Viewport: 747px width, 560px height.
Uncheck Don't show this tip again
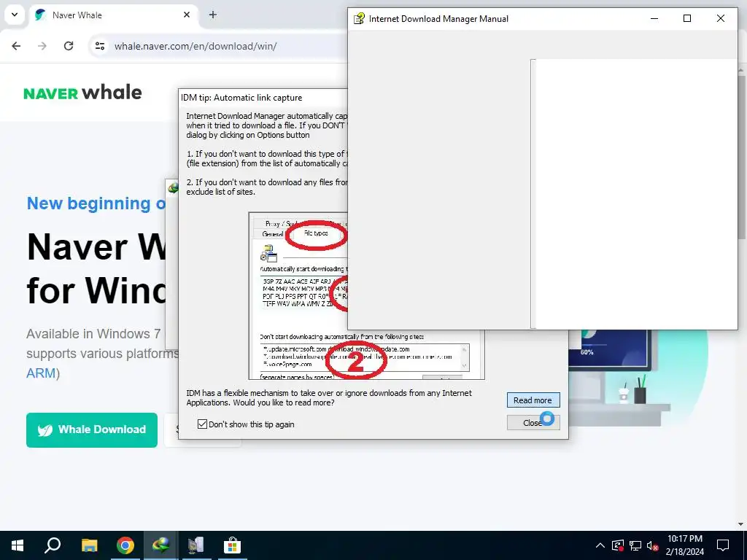[x=203, y=424]
